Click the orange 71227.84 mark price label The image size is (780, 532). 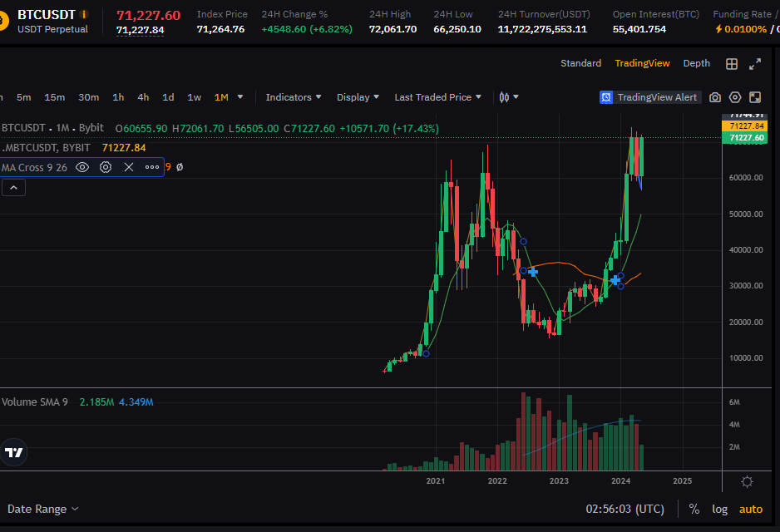tap(745, 126)
